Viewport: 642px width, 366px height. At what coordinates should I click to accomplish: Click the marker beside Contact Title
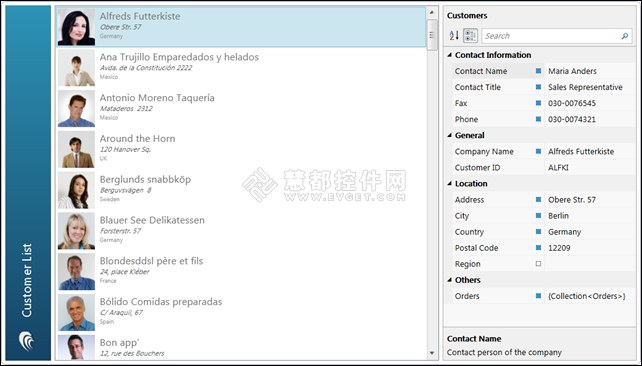[538, 87]
